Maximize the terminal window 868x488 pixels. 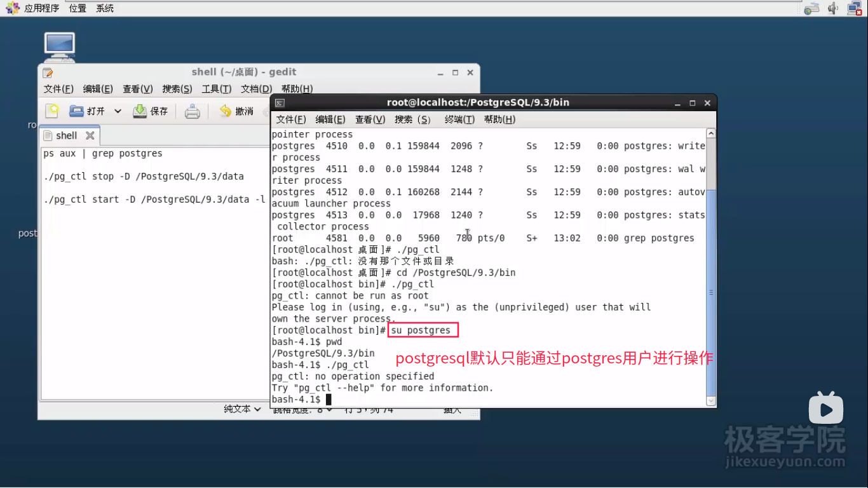(x=693, y=103)
